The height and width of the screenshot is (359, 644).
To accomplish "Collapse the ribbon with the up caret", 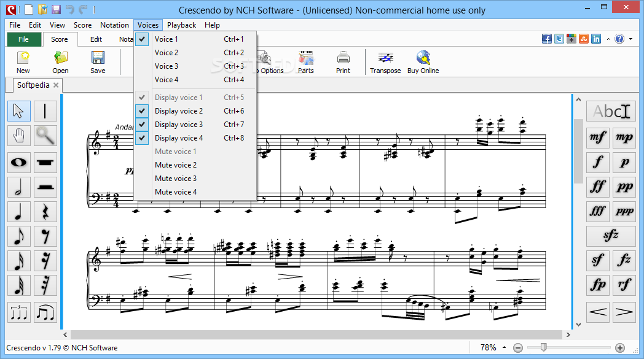I will 608,39.
